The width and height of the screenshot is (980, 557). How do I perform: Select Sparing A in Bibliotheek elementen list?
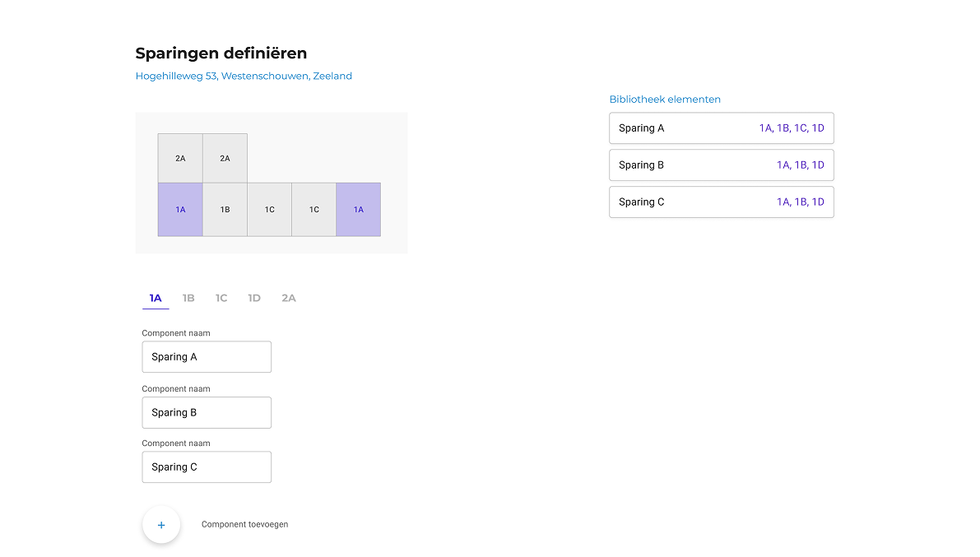[721, 128]
